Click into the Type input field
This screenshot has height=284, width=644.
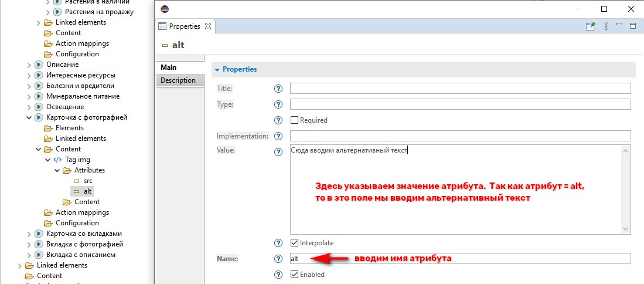coord(461,104)
